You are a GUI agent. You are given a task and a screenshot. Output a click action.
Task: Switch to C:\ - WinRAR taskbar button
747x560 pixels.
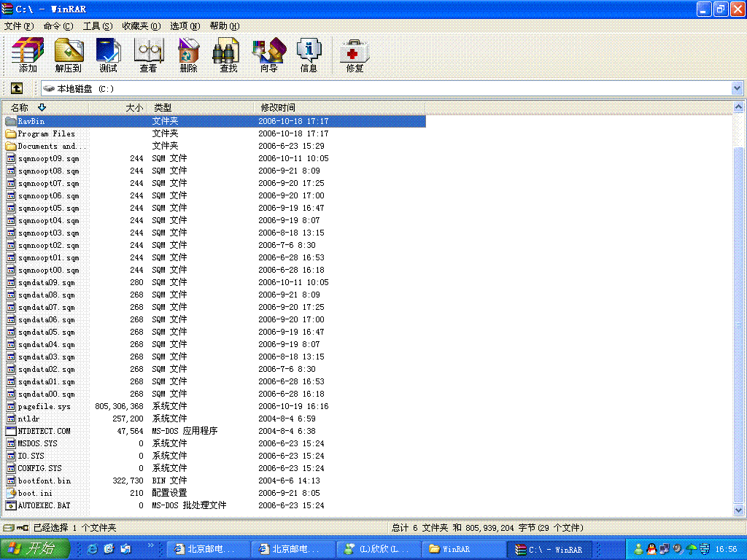[549, 549]
